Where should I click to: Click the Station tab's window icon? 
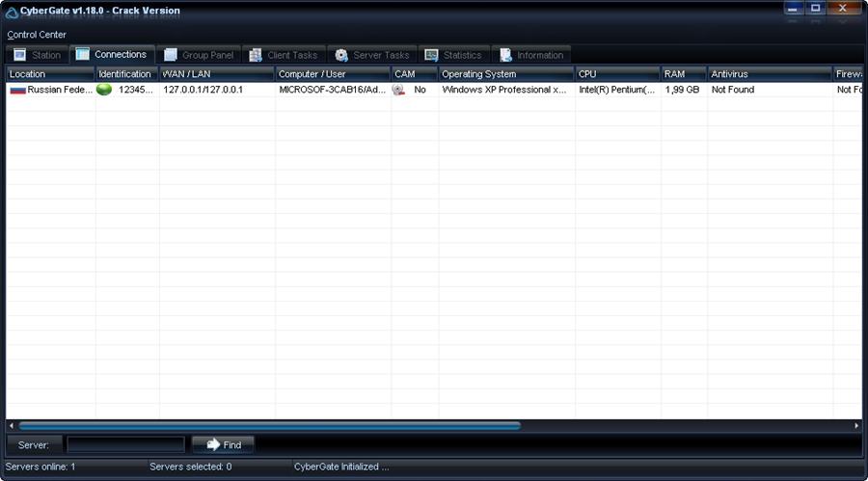(20, 55)
